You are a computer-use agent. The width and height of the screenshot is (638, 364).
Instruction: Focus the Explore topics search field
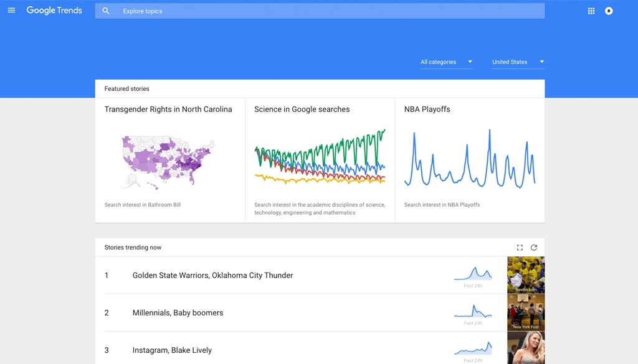pyautogui.click(x=320, y=11)
